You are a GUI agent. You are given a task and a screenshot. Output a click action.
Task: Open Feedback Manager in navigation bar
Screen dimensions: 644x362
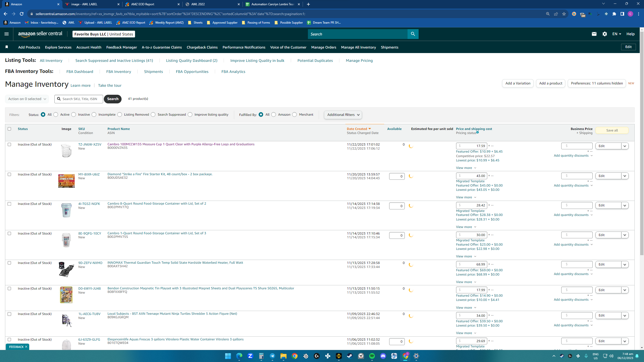coord(122,47)
